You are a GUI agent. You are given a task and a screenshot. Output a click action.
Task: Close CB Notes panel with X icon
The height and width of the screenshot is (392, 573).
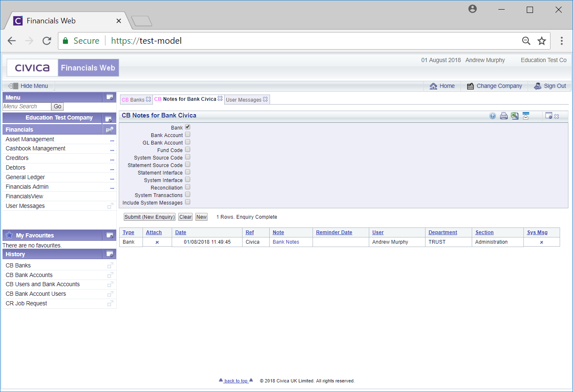556,117
